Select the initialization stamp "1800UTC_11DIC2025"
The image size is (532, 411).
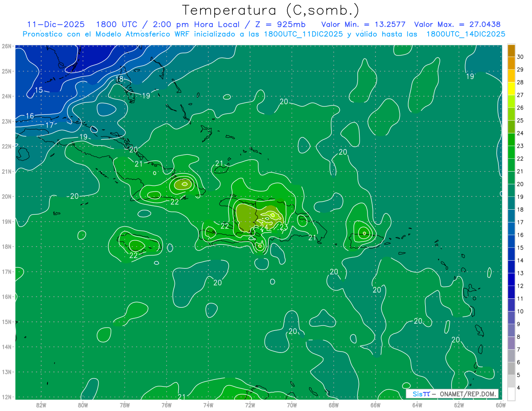(303, 34)
